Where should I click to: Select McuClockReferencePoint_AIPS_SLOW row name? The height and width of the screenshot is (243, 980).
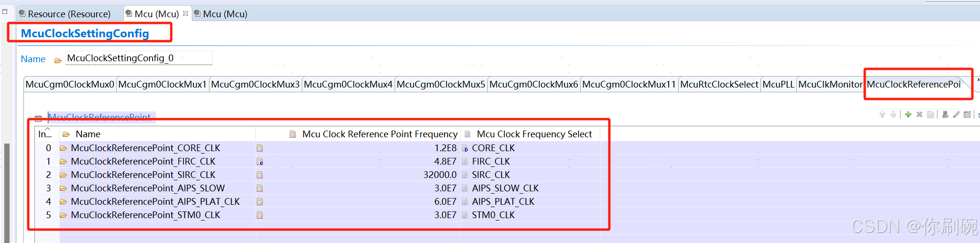click(x=148, y=188)
